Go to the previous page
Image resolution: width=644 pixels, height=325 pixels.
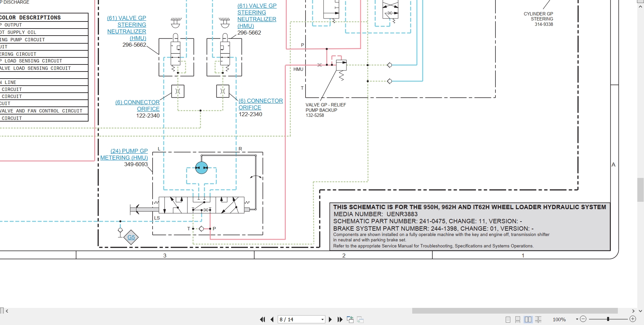point(272,320)
